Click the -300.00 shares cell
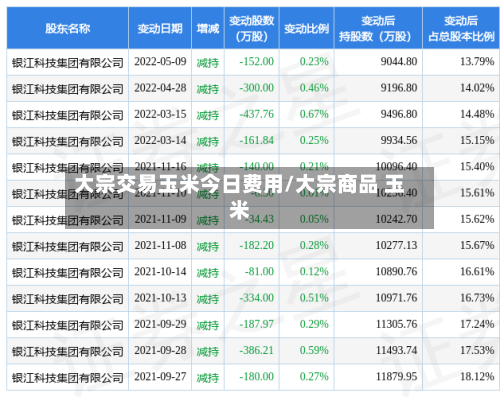Viewport: 500px width, 397px height. click(x=256, y=88)
